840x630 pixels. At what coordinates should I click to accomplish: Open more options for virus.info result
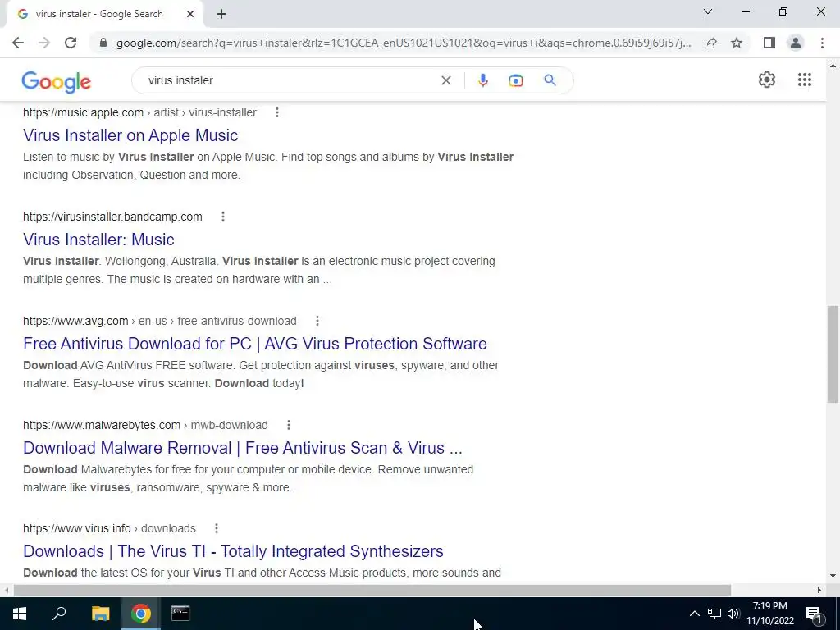[x=217, y=528]
